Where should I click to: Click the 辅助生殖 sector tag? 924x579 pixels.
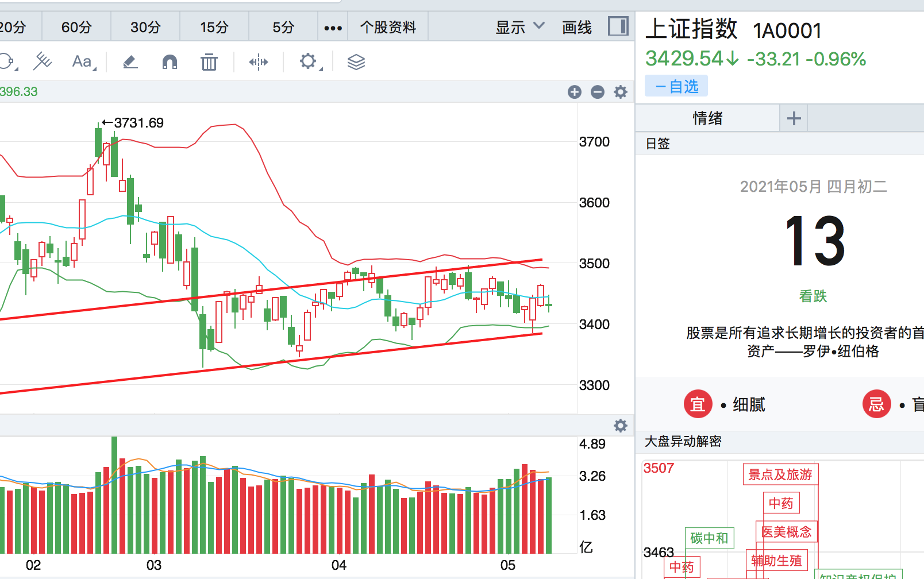click(776, 561)
